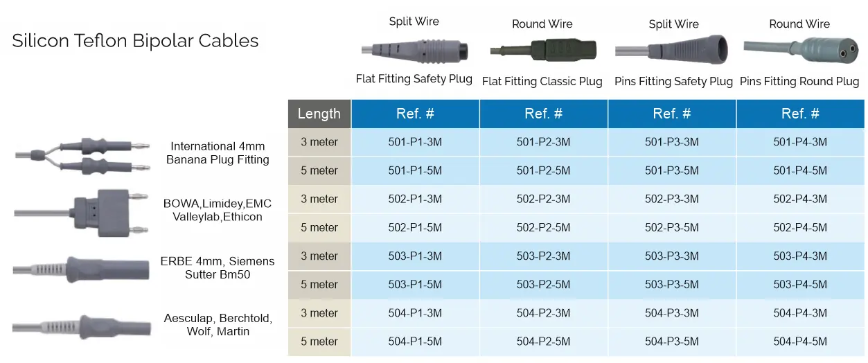This screenshot has height=363, width=868.
Task: Select reference 501-P1-3M cell
Action: (415, 142)
